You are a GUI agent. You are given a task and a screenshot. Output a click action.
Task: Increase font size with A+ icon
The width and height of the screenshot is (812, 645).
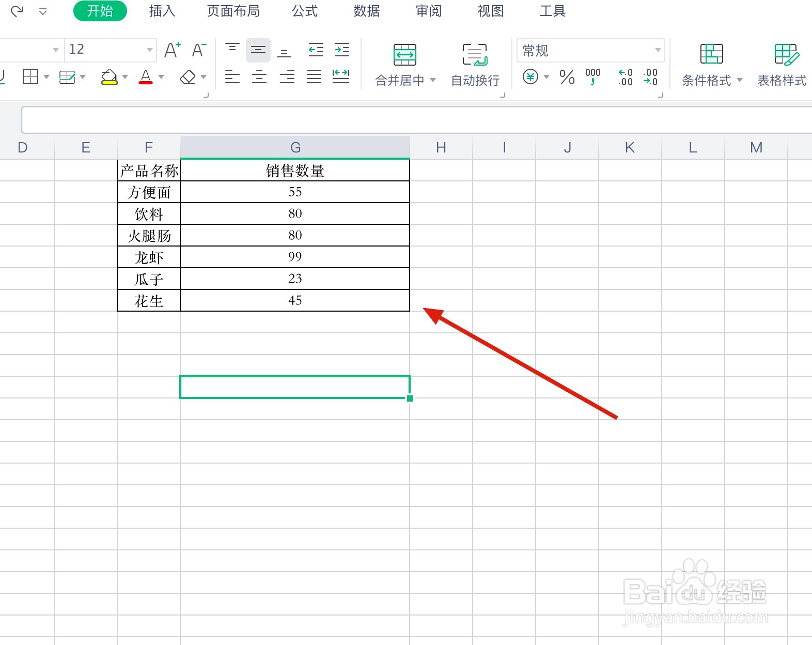coord(172,50)
